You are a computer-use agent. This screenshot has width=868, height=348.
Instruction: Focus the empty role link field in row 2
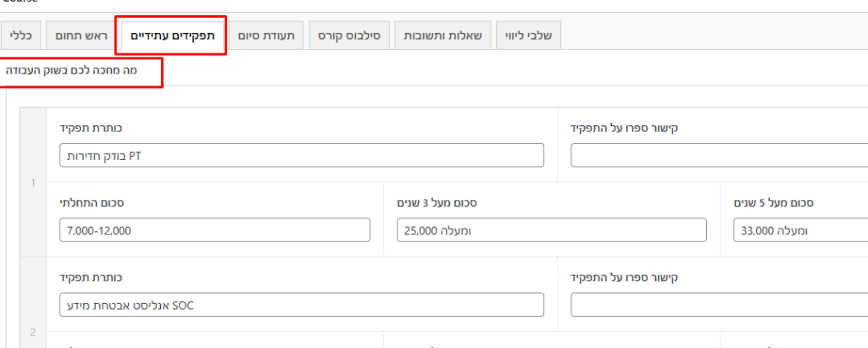[x=719, y=305]
